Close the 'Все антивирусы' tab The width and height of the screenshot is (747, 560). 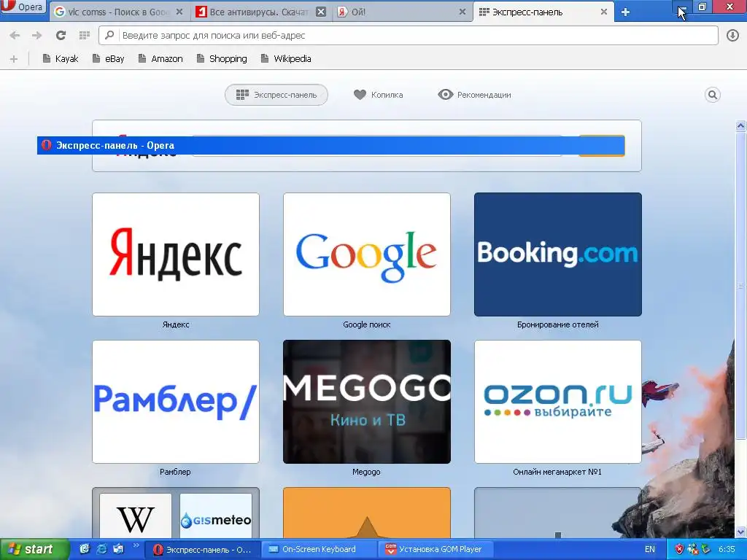click(322, 12)
